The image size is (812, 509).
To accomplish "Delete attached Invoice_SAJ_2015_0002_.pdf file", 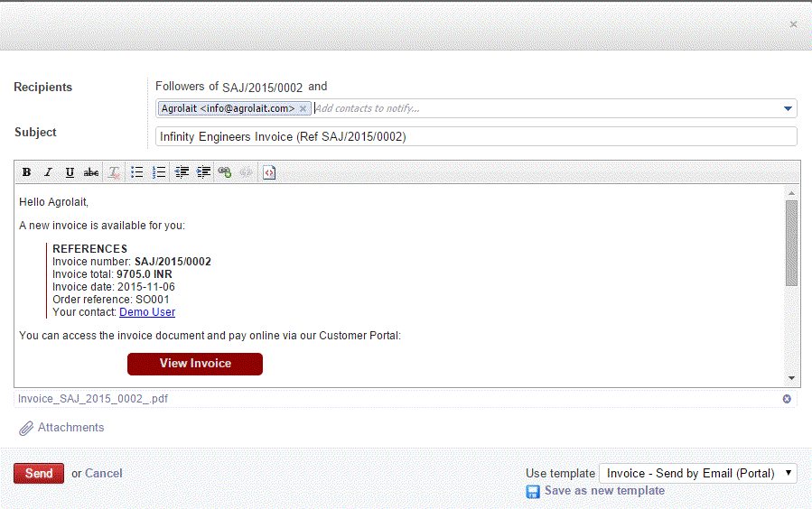I will click(x=787, y=399).
